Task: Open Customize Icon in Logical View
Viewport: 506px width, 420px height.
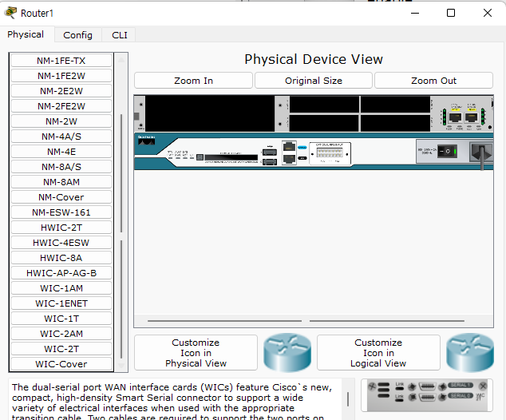Action: point(378,353)
